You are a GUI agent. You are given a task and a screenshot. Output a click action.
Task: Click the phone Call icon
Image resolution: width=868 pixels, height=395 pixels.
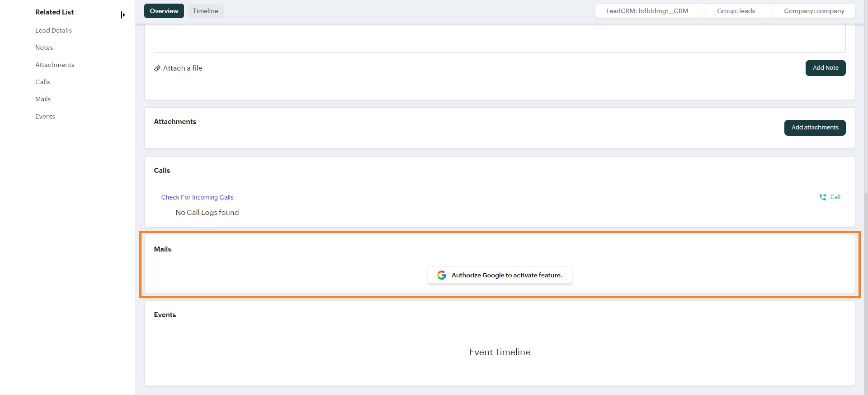[823, 197]
